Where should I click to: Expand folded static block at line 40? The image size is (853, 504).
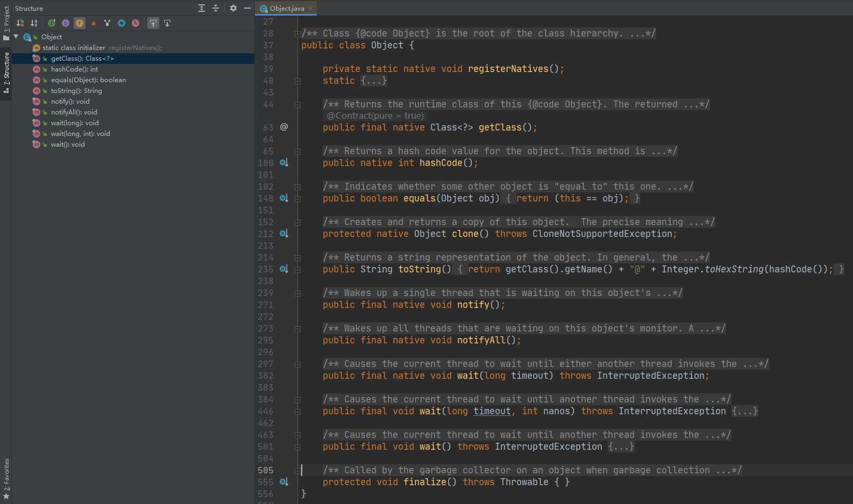coord(297,81)
